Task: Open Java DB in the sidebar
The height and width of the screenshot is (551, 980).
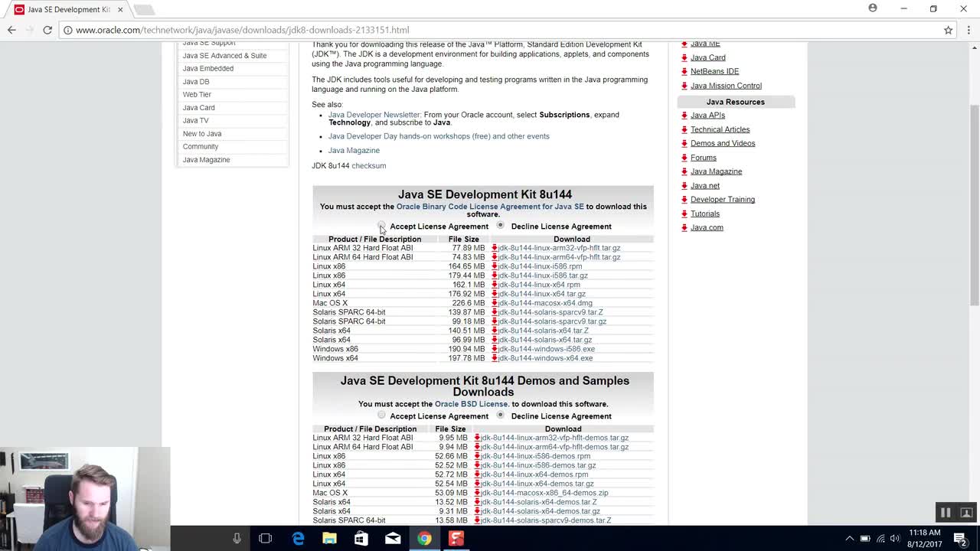Action: coord(196,82)
